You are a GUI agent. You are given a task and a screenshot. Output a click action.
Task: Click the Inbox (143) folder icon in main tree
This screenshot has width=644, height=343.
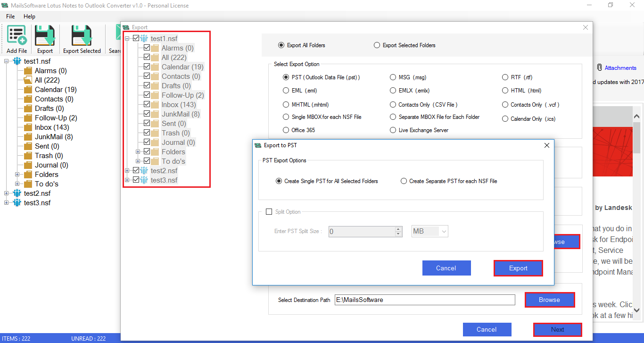28,127
